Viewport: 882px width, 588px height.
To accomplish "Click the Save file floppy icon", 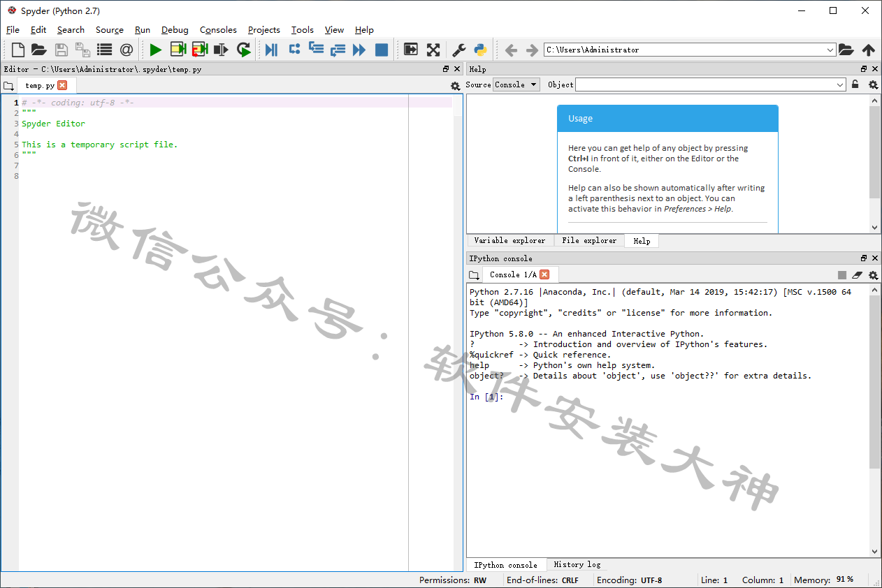I will pos(62,50).
